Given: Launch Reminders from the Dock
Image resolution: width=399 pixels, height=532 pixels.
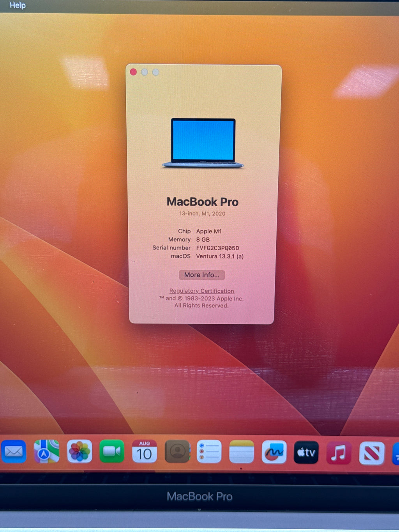Looking at the screenshot, I should tap(209, 451).
